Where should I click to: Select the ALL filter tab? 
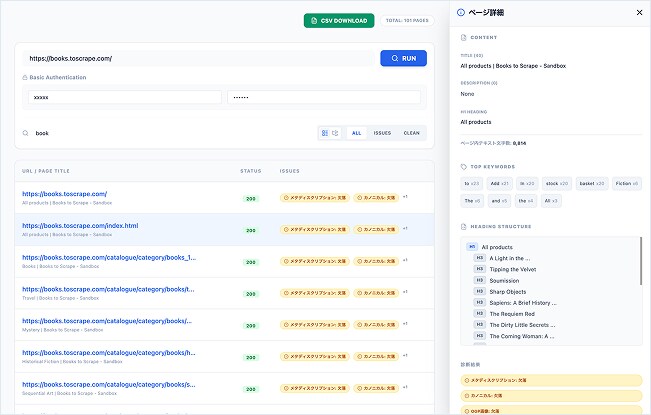[356, 133]
